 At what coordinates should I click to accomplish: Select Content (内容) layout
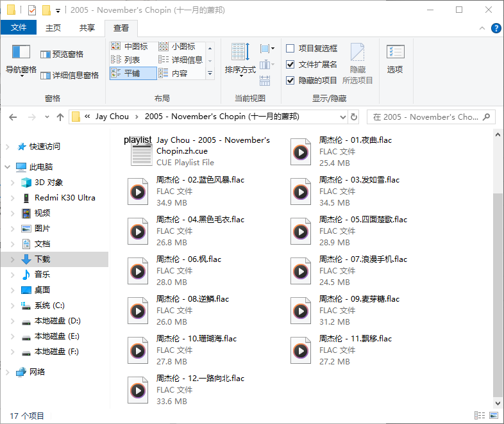tap(173, 73)
